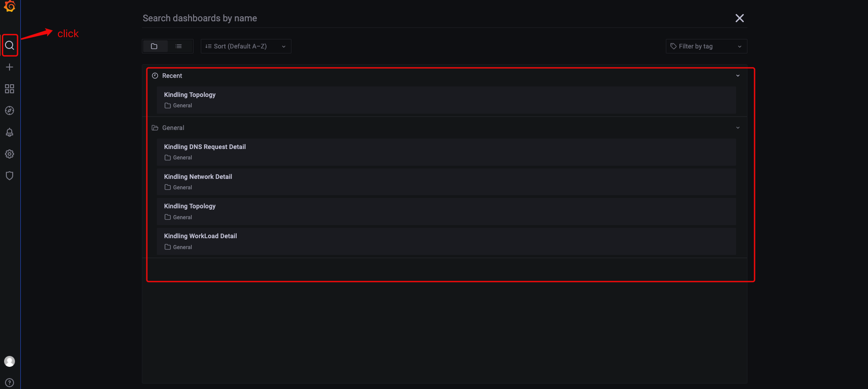Viewport: 868px width, 389px height.
Task: Open Kindling DNS Request Detail dashboard
Action: pyautogui.click(x=205, y=147)
